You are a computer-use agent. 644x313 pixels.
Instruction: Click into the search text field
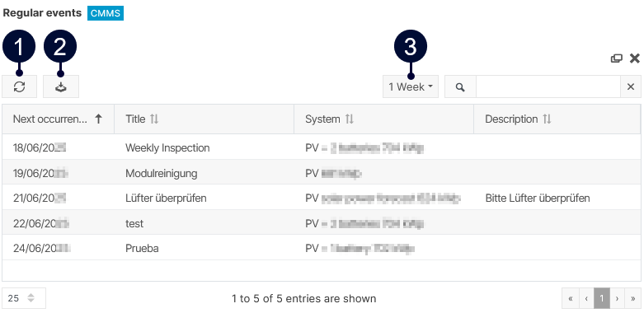click(x=548, y=86)
